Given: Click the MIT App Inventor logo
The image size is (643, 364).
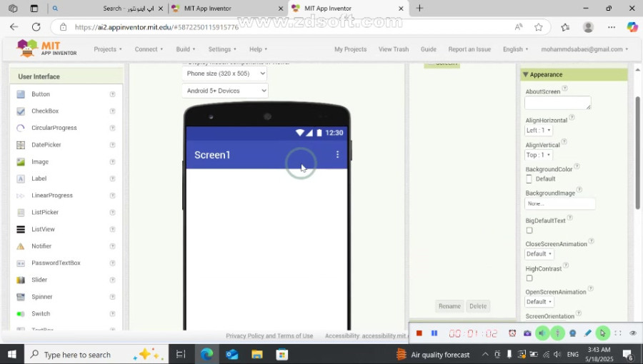Looking at the screenshot, I should click(46, 49).
